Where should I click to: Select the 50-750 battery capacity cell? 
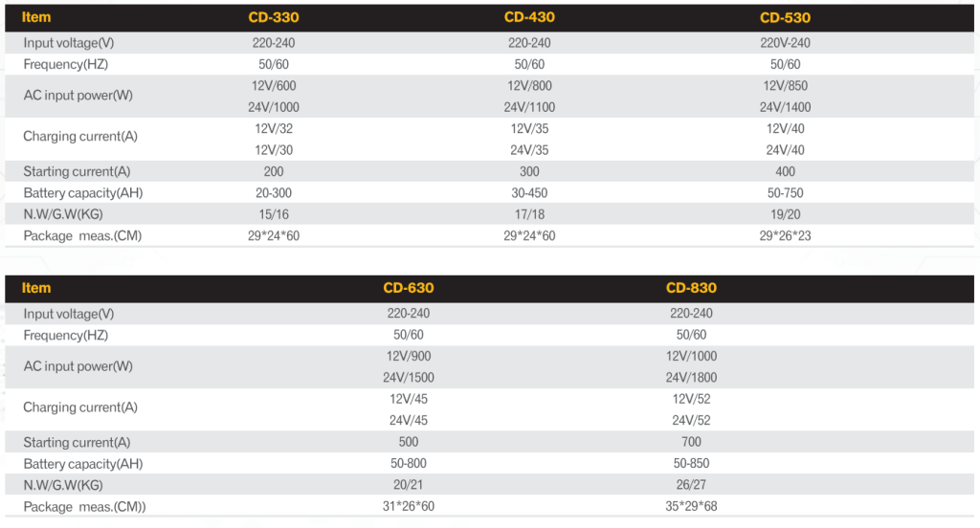tap(785, 193)
